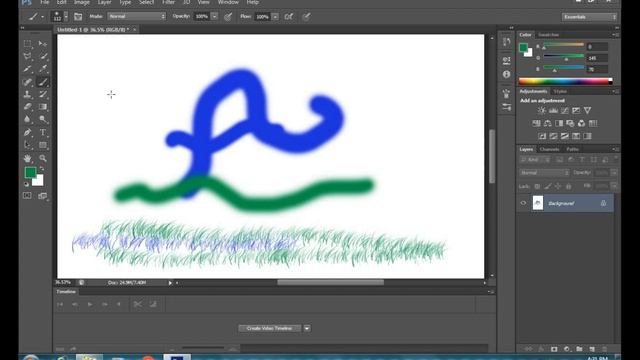
Task: Switch to the Swatches tab
Action: (x=549, y=35)
